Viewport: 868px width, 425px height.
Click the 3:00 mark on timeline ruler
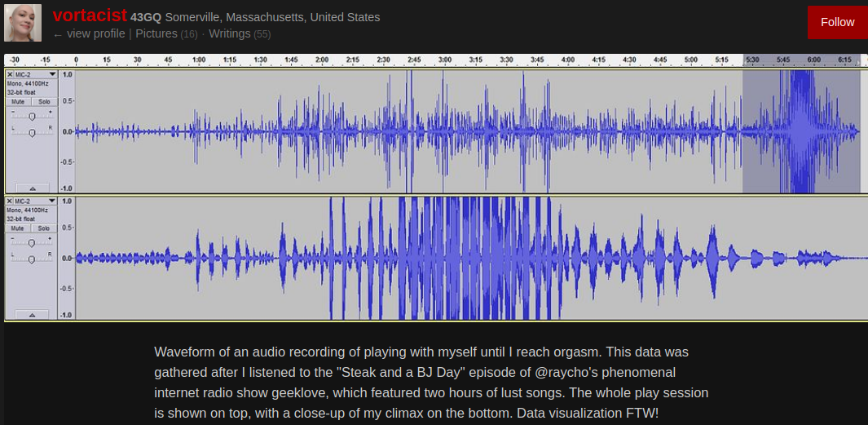tap(444, 60)
